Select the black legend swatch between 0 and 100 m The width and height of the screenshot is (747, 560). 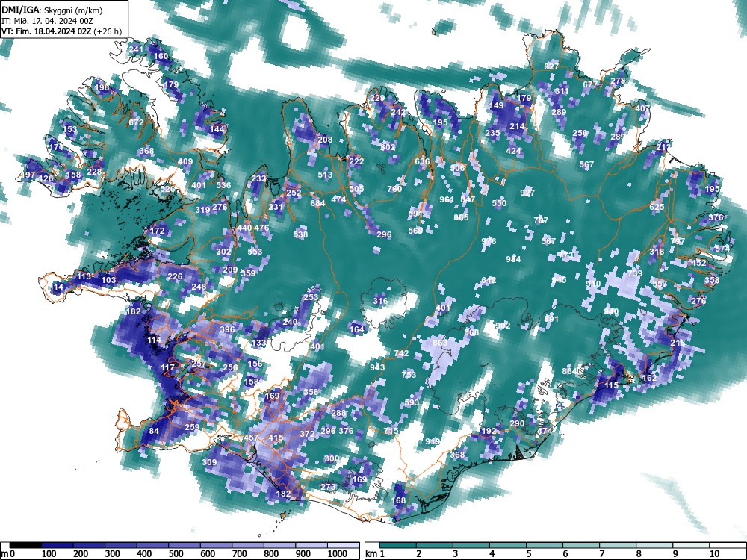tap(25, 545)
